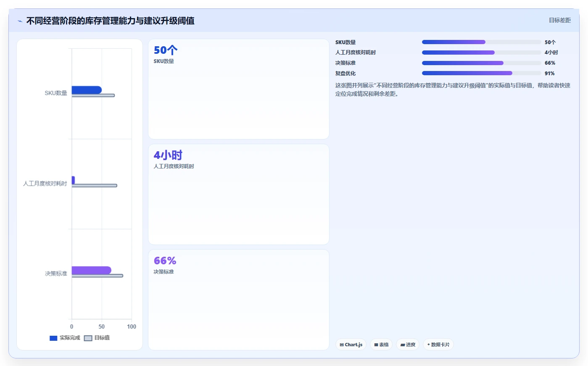
Task: Click the 表格 tag chip
Action: click(381, 345)
